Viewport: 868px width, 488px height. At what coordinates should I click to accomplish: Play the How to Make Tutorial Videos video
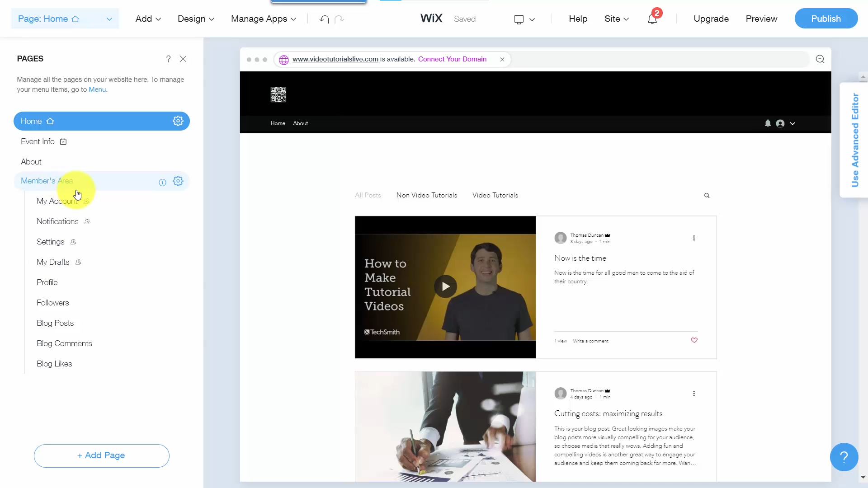[446, 286]
